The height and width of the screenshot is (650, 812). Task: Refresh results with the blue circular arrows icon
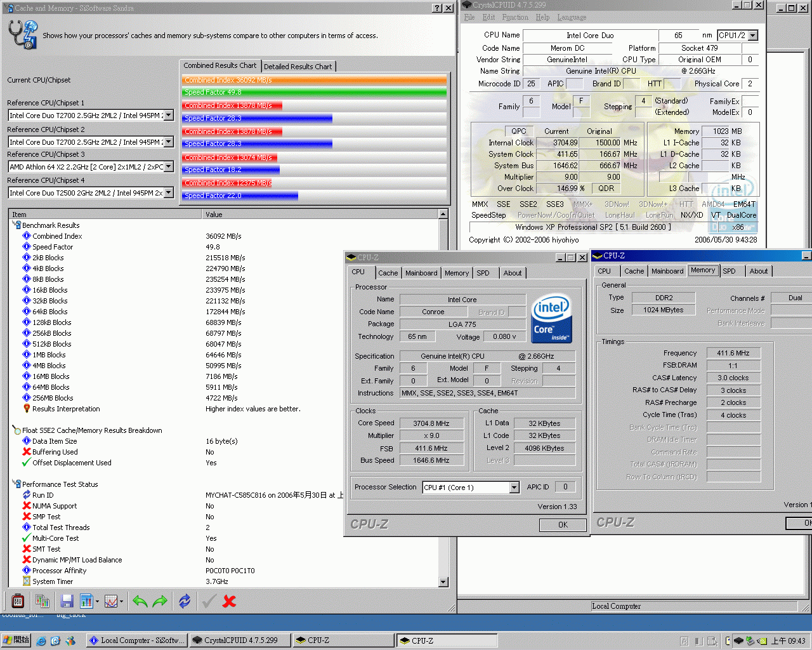(x=185, y=601)
